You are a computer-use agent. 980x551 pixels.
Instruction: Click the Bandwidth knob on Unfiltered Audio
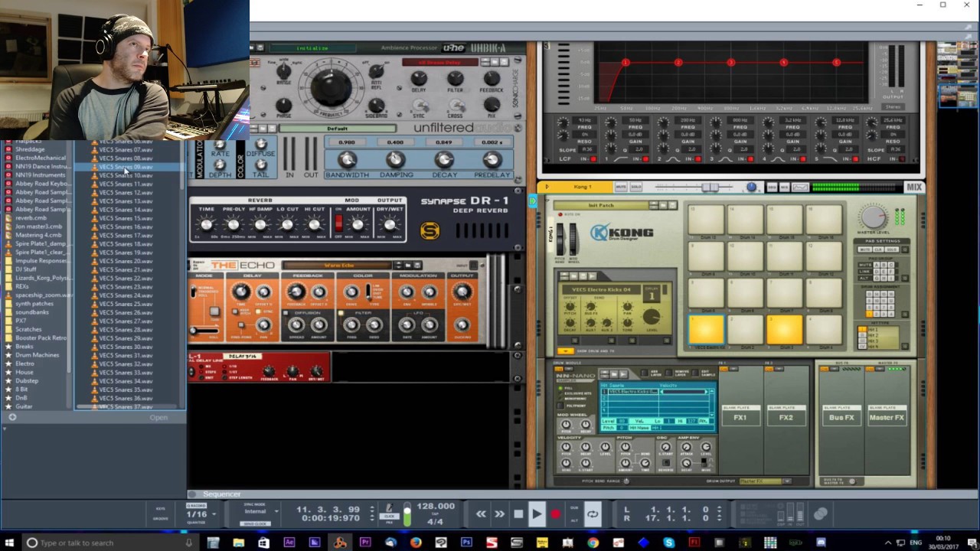(x=347, y=159)
